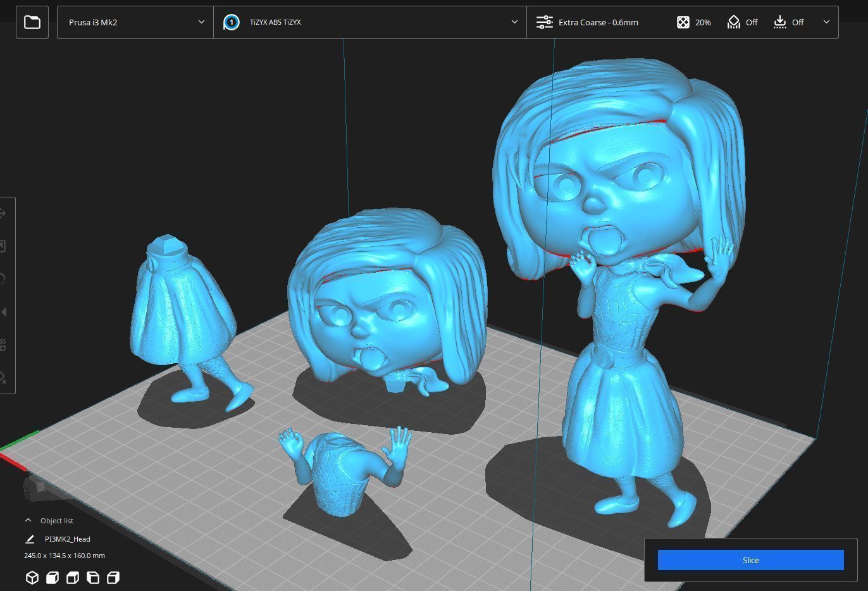This screenshot has width=868, height=591.
Task: Click the extruder 1 circle icon
Action: 232,22
